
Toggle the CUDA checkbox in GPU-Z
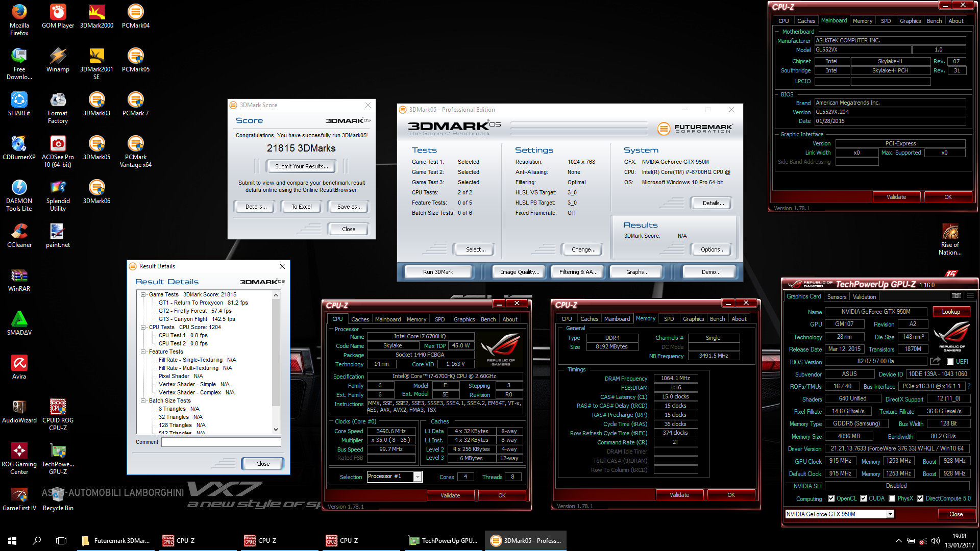[864, 498]
